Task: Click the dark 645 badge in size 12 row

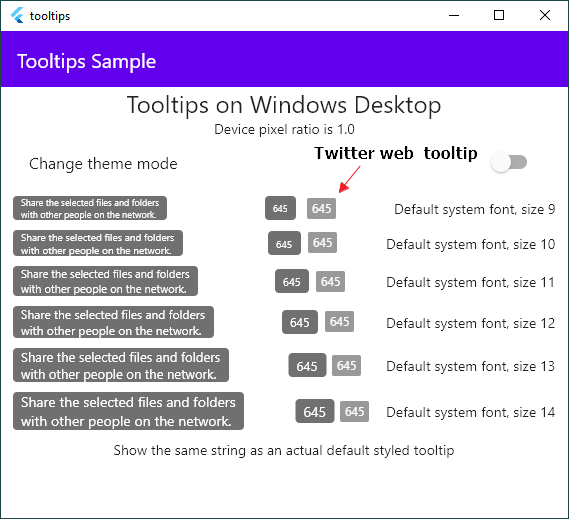Action: pyautogui.click(x=300, y=322)
